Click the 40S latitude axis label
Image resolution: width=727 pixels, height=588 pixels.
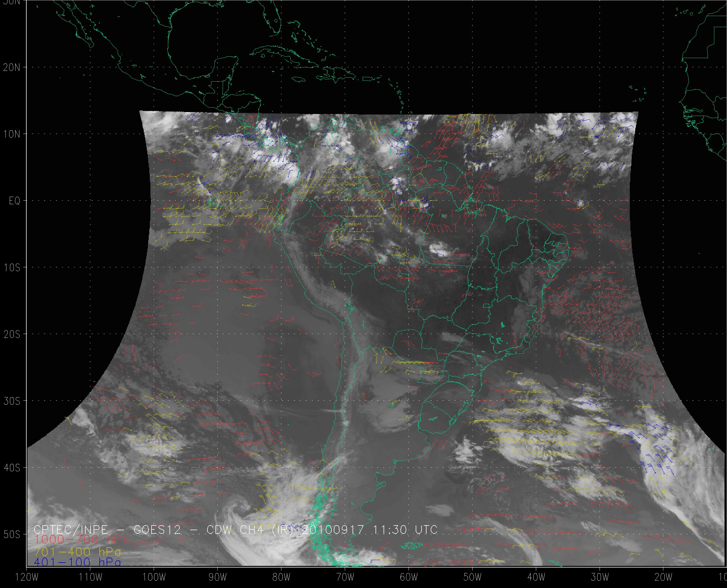[x=12, y=468]
